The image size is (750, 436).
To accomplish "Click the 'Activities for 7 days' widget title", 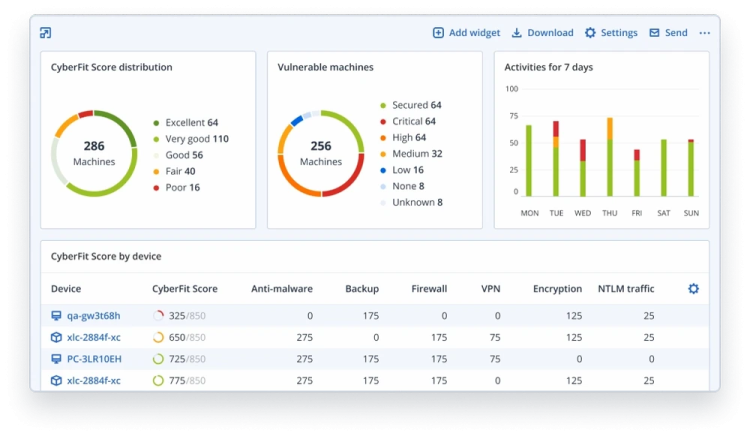I will [x=549, y=67].
